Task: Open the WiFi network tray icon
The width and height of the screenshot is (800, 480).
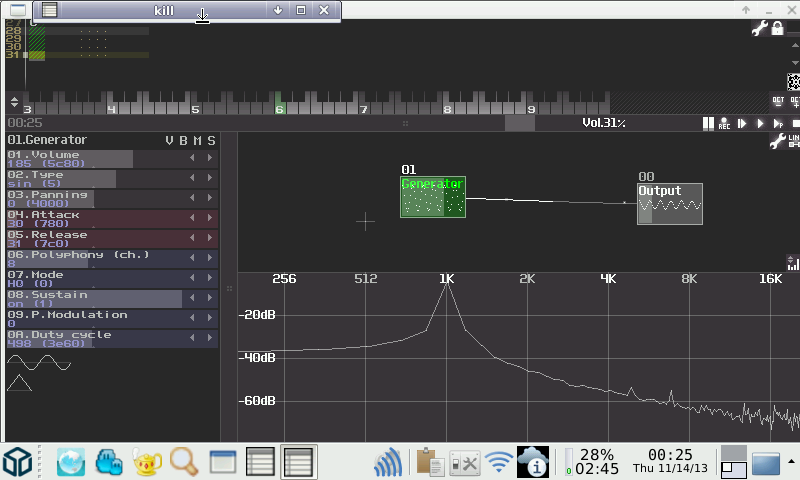Action: [x=499, y=462]
